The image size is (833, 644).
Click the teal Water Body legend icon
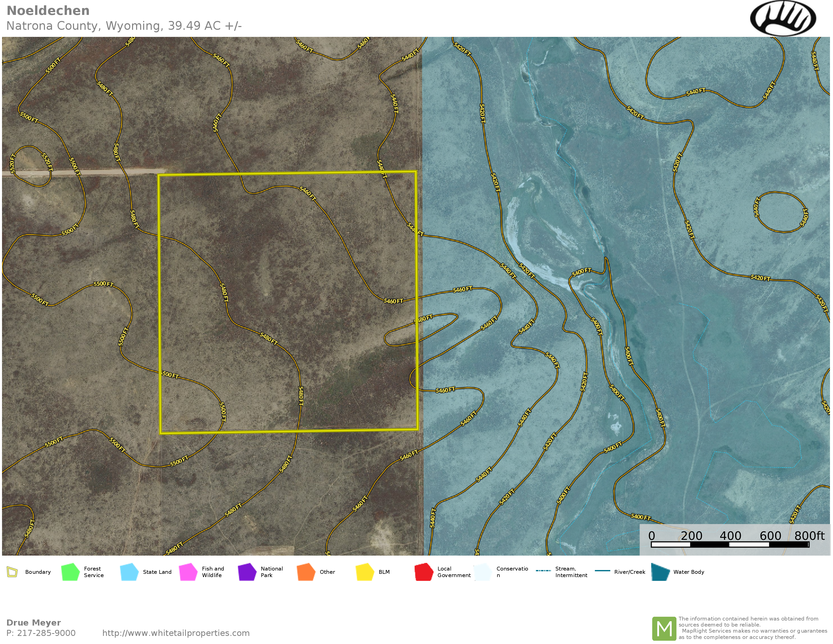tap(660, 572)
